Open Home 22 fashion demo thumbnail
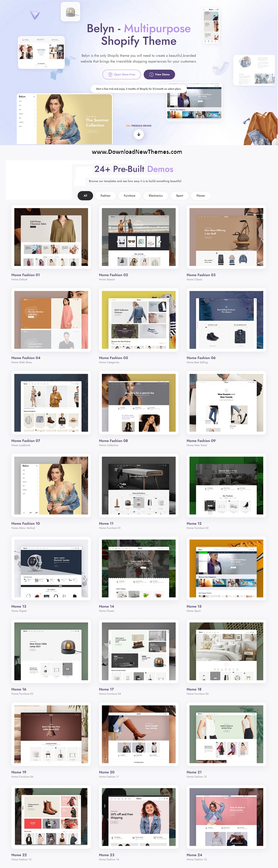 click(x=51, y=817)
